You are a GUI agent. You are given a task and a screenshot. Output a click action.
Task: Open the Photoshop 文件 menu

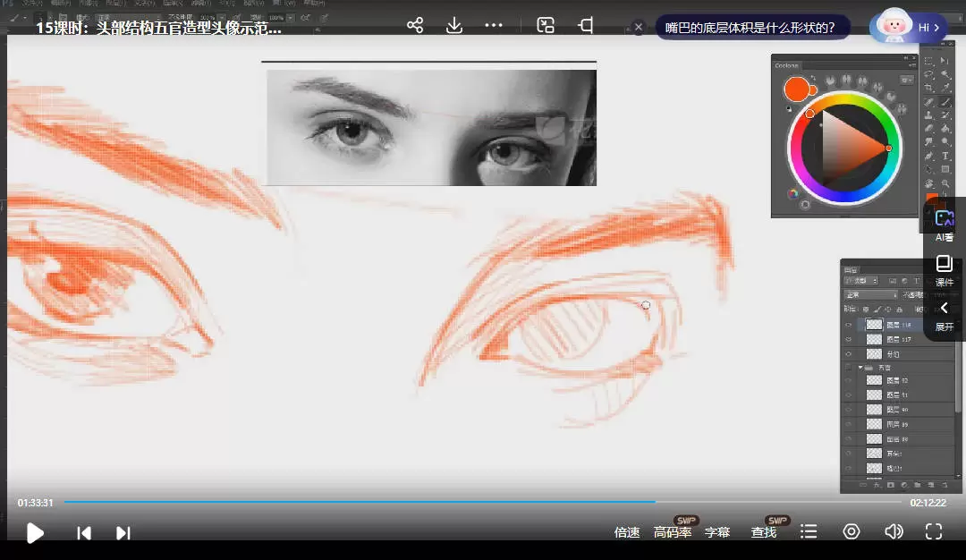33,3
